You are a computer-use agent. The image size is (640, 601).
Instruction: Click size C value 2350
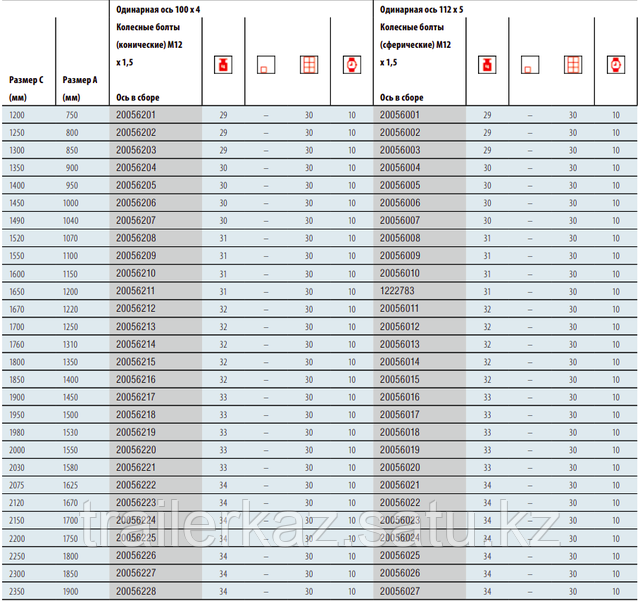(x=17, y=591)
